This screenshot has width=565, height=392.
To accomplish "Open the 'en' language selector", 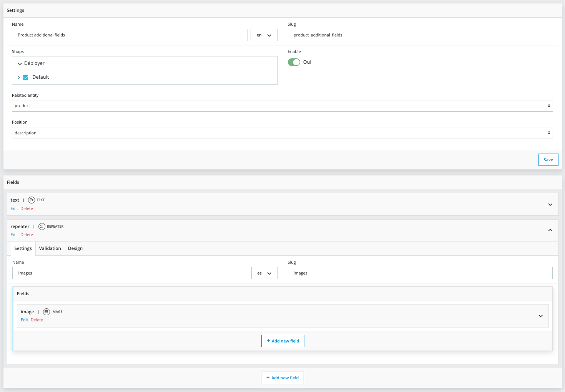I will 264,35.
